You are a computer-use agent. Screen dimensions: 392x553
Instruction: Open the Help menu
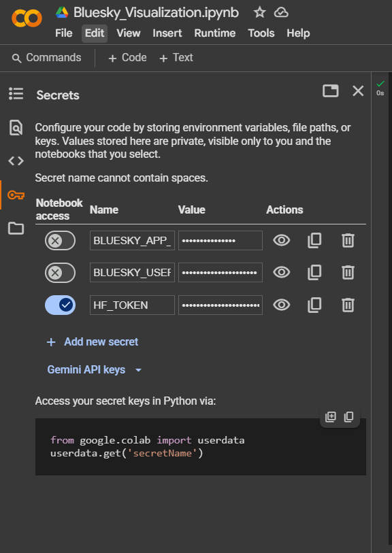click(298, 33)
